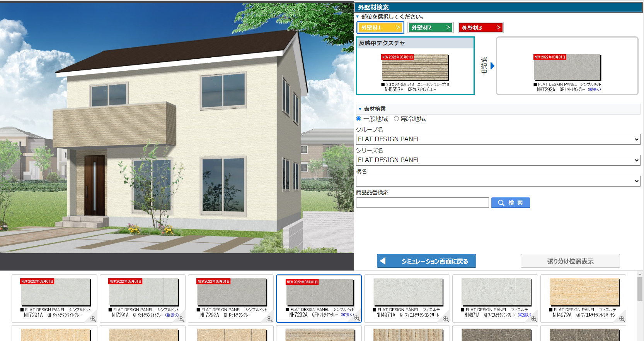Viewport: 644px width, 341px height.
Task: Click magnifier on the selected NH7292A (縦張り) swatch
Action: pyautogui.click(x=357, y=318)
